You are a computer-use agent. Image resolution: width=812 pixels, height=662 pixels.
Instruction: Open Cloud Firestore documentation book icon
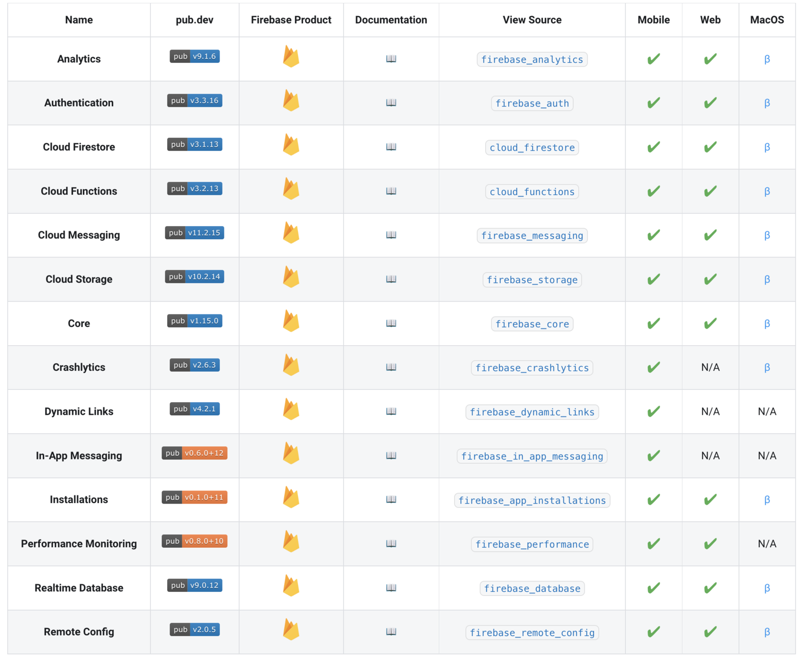(391, 147)
